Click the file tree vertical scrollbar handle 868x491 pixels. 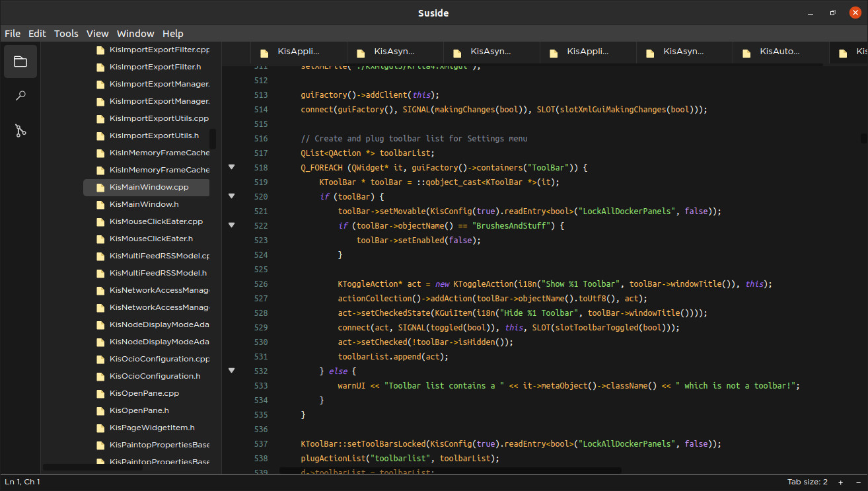(213, 139)
